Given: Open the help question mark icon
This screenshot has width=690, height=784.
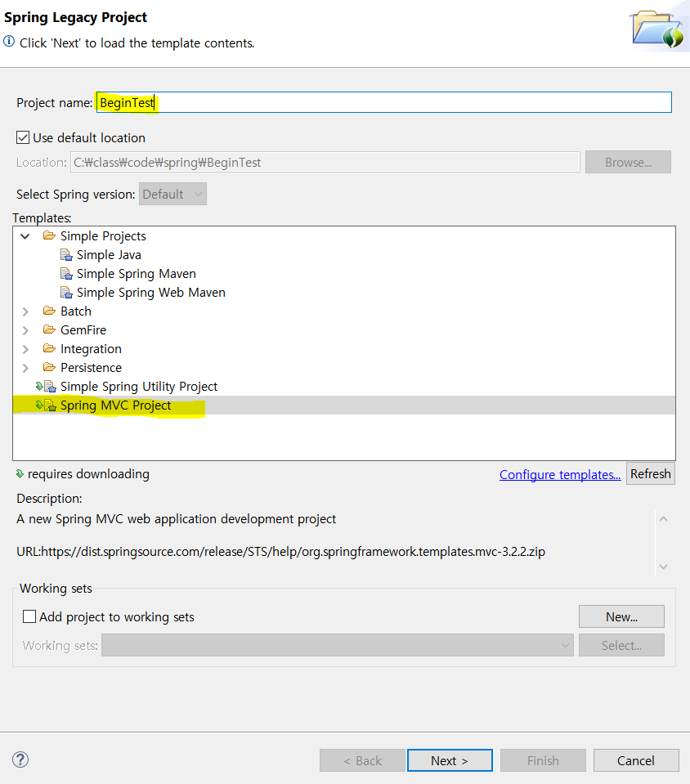Looking at the screenshot, I should 20,760.
